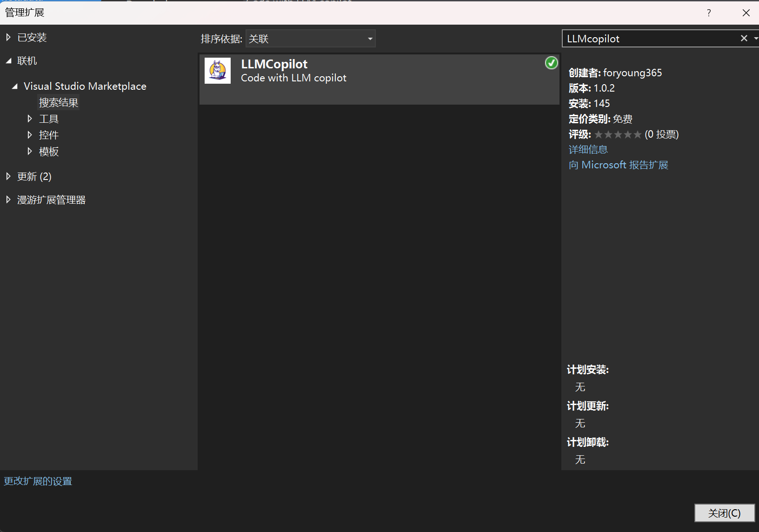Screen dimensions: 759x532
Task: Select the 控件 tree item
Action: pos(49,135)
